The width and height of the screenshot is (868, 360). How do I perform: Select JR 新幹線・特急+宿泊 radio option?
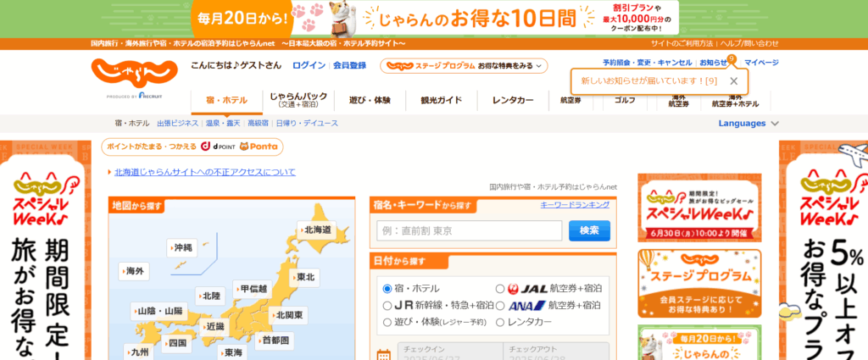(x=387, y=305)
